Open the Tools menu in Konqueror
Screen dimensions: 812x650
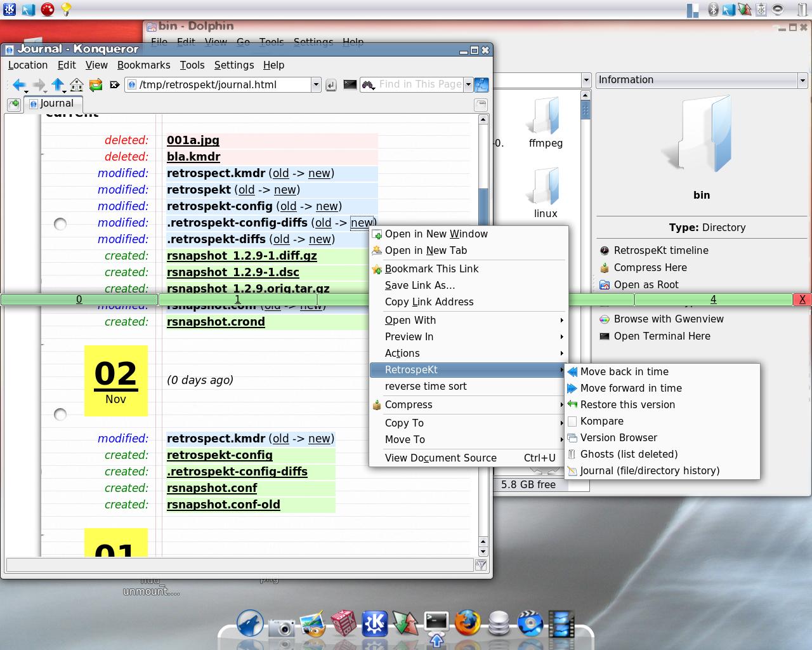(x=192, y=65)
